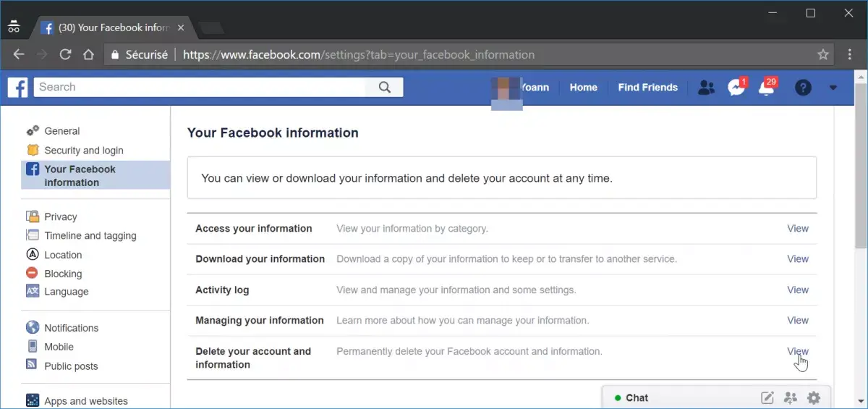Open a new browser tab

click(211, 28)
